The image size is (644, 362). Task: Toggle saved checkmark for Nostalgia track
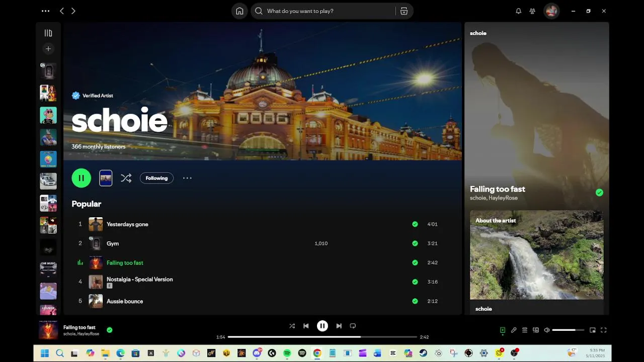415,282
